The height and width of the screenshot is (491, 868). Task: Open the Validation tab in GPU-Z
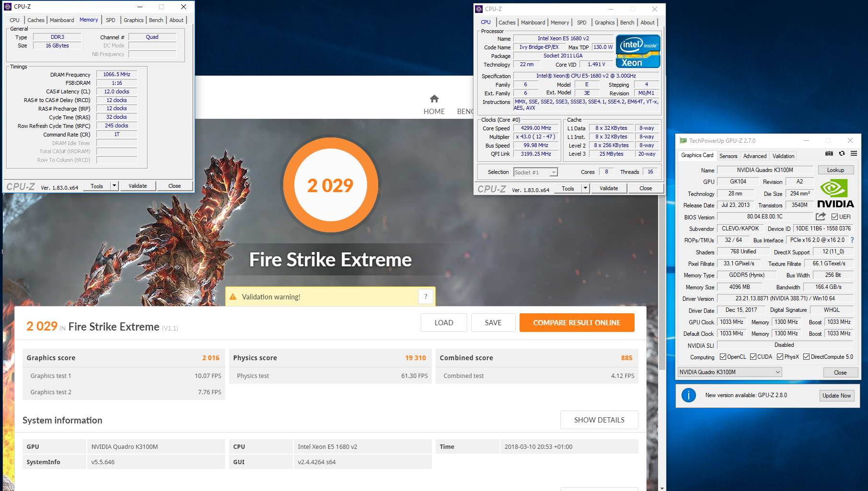pyautogui.click(x=783, y=156)
